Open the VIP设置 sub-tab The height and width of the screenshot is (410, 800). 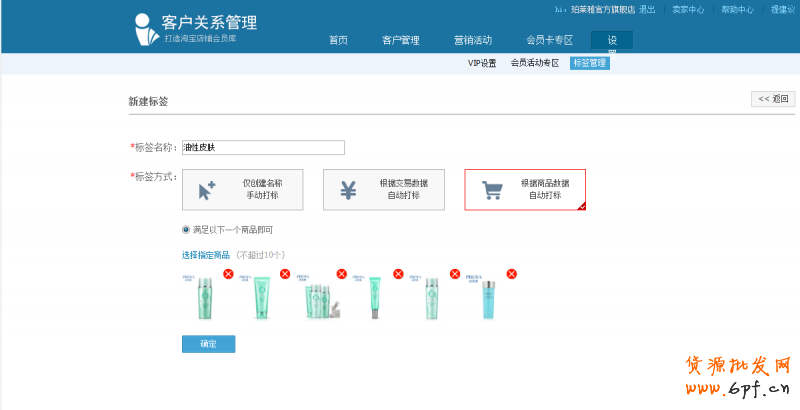[482, 63]
